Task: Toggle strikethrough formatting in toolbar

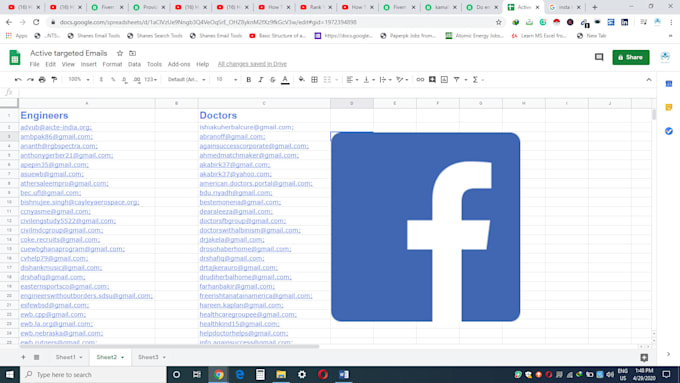Action: [273, 80]
